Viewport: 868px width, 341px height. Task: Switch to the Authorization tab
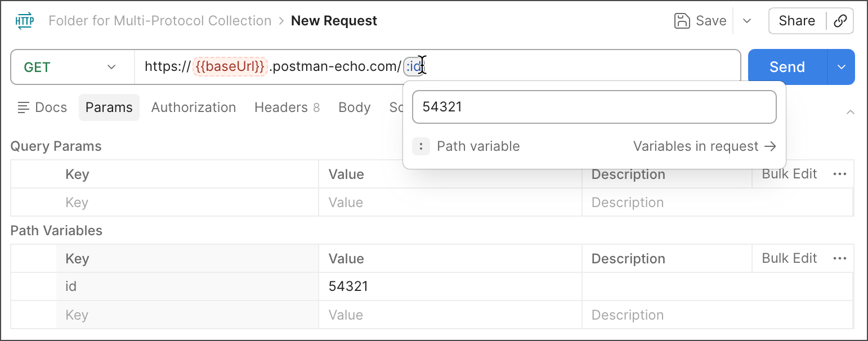pyautogui.click(x=194, y=107)
